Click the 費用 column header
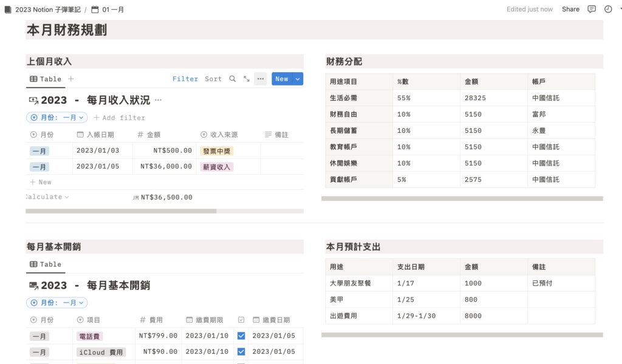 [x=151, y=320]
